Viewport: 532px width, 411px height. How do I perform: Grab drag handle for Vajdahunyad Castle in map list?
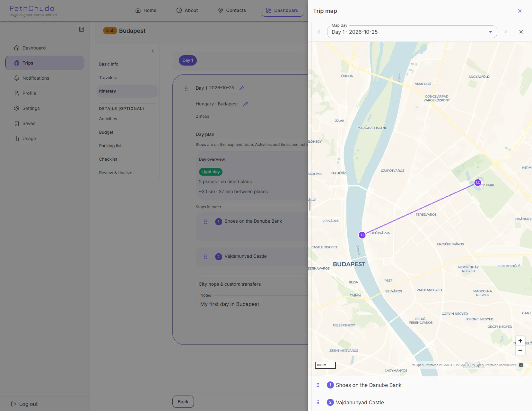coord(318,402)
